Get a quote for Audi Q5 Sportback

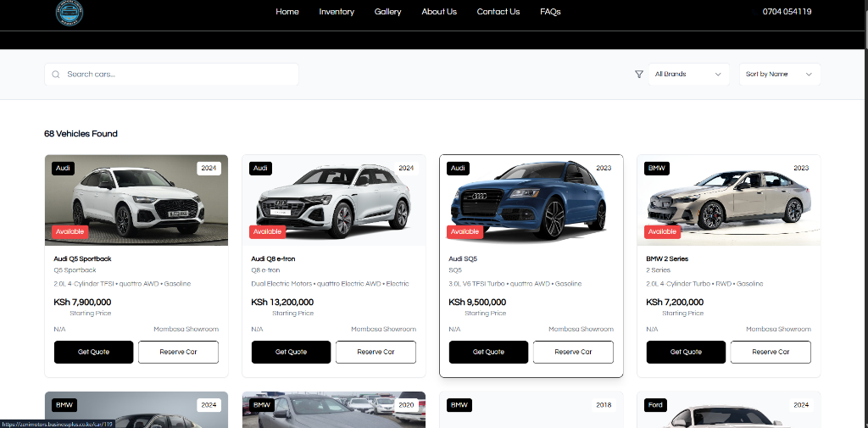pyautogui.click(x=93, y=352)
